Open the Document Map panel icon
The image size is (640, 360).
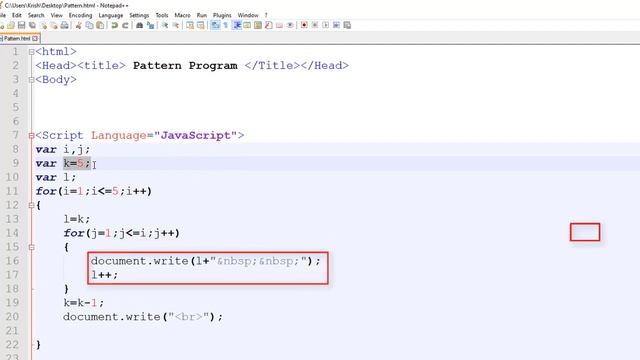click(x=258, y=25)
